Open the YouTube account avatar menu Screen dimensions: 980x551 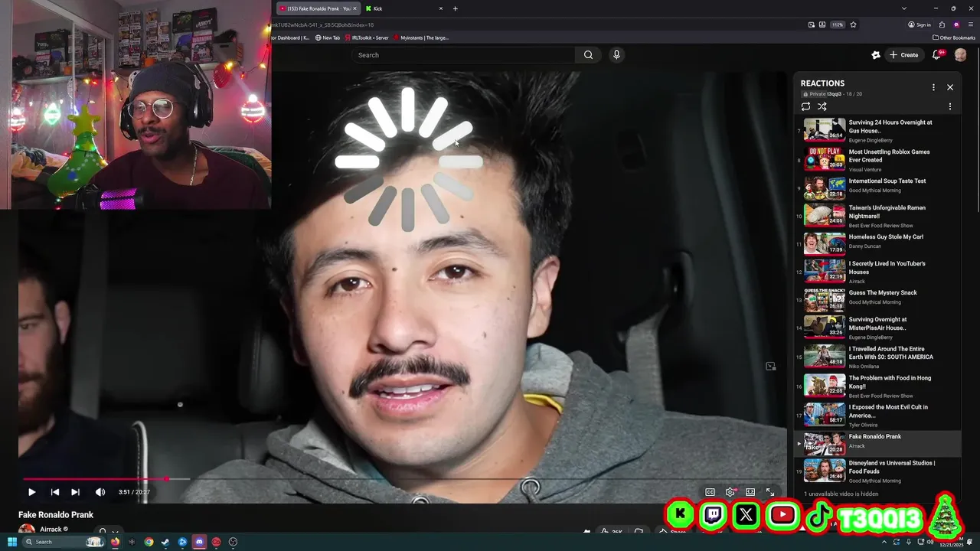coord(960,55)
